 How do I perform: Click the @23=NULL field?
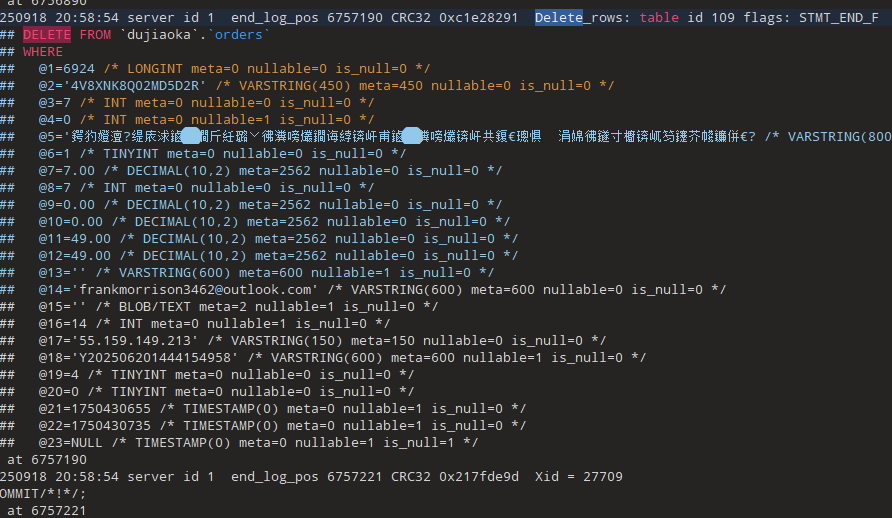70,442
